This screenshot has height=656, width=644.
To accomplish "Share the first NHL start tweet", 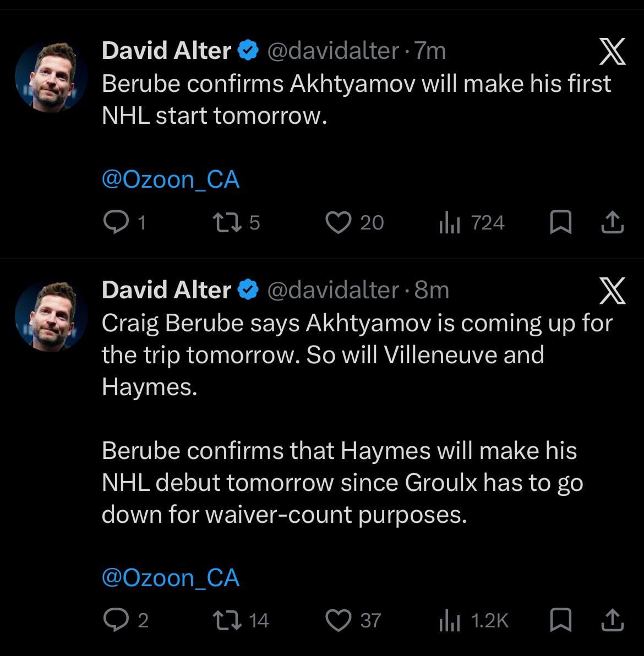I will pos(611,223).
